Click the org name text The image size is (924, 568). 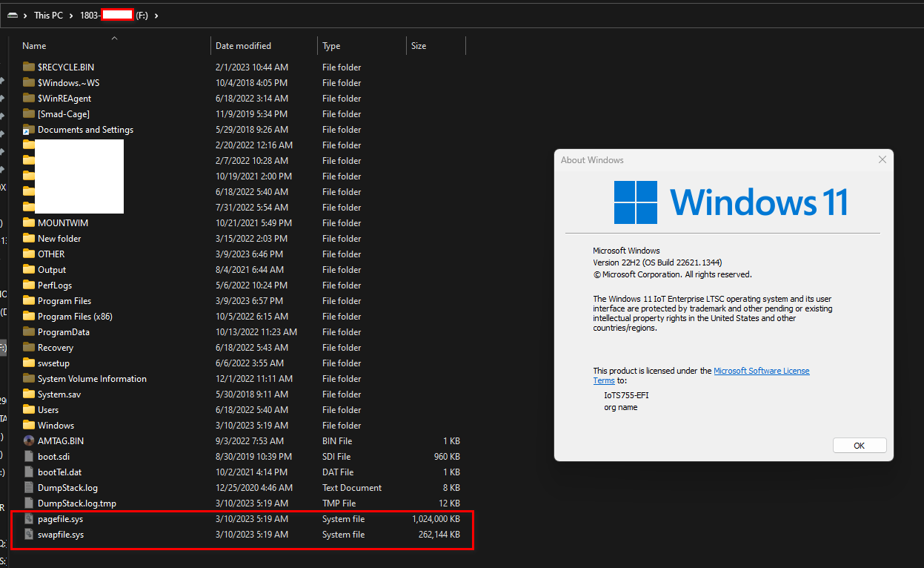click(x=620, y=407)
